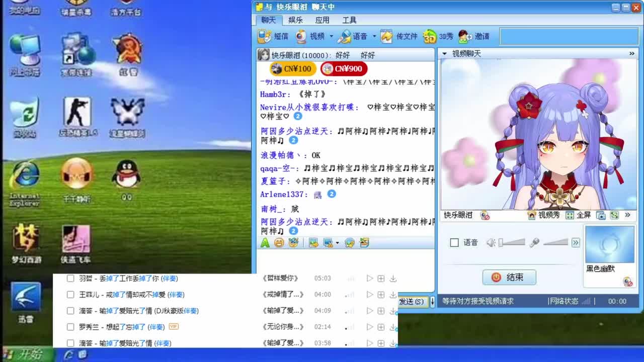Screen dimensions: 644x362
Task: Click the 传文件 file transfer icon
Action: pos(386,36)
